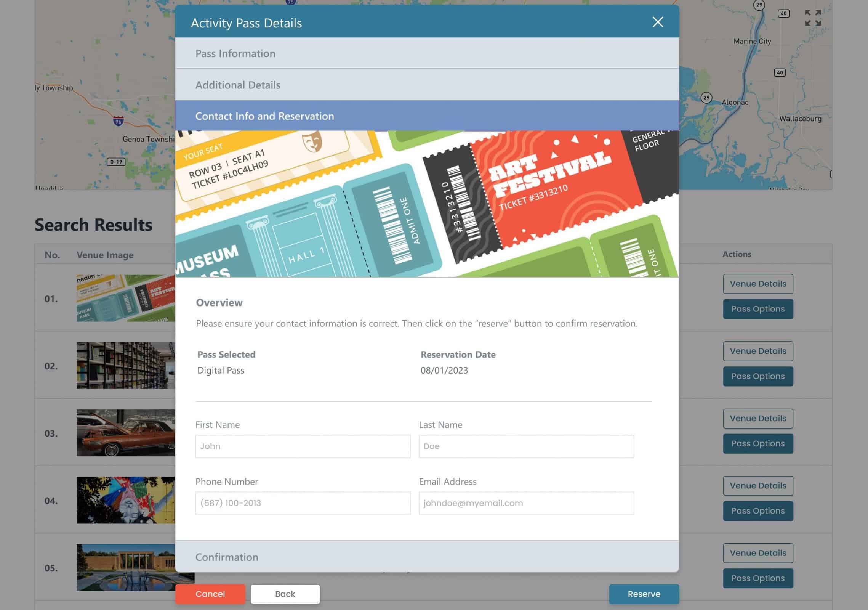Go Back to previous step
Screen dimensions: 868x610
(x=285, y=594)
